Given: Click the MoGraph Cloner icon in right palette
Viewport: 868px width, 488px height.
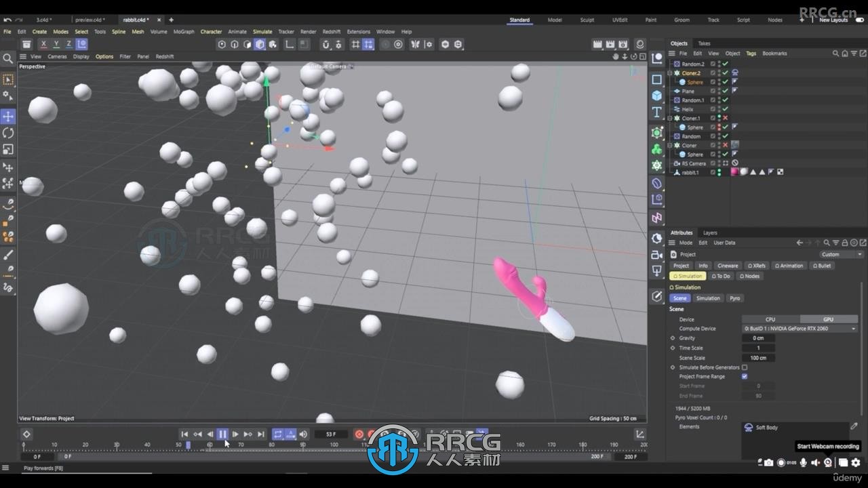Looking at the screenshot, I should coord(656,149).
